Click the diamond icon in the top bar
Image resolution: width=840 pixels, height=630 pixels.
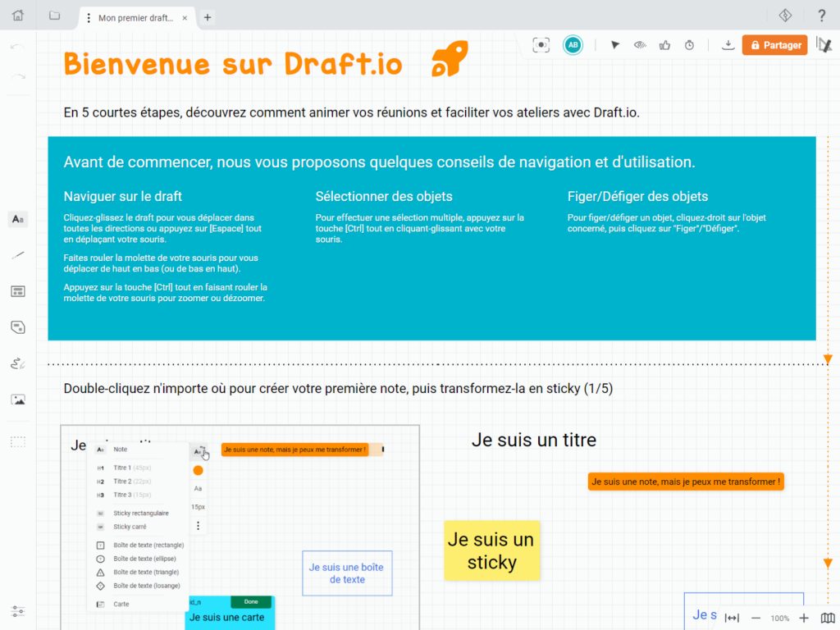(785, 16)
